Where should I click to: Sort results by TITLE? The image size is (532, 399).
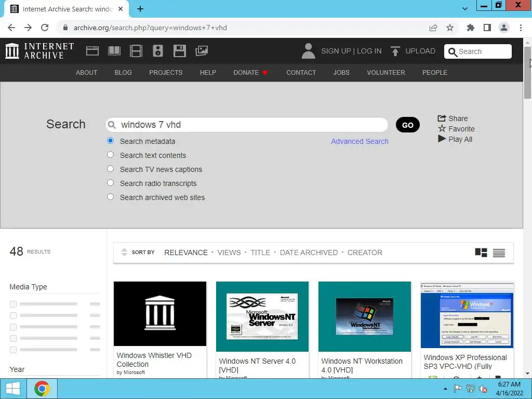point(260,252)
